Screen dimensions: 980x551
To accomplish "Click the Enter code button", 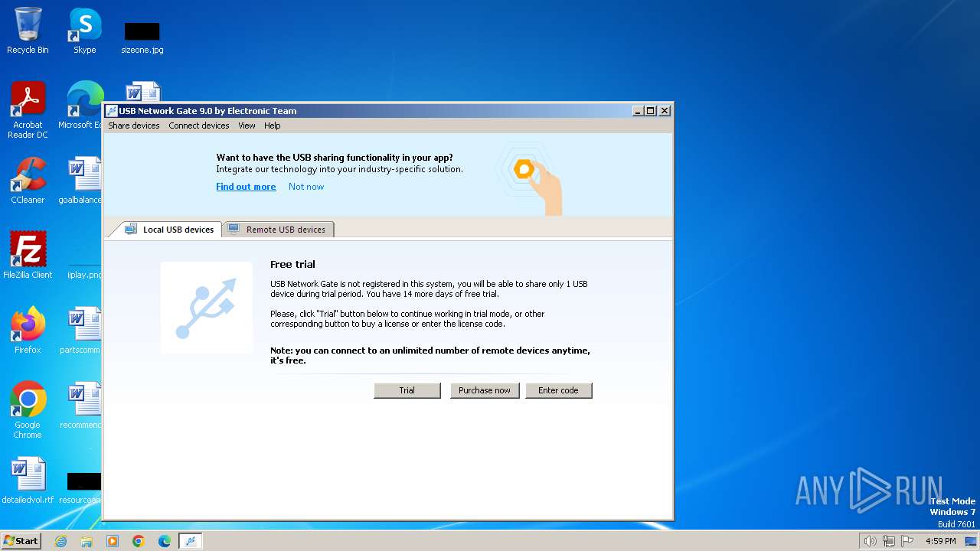I will [x=558, y=390].
